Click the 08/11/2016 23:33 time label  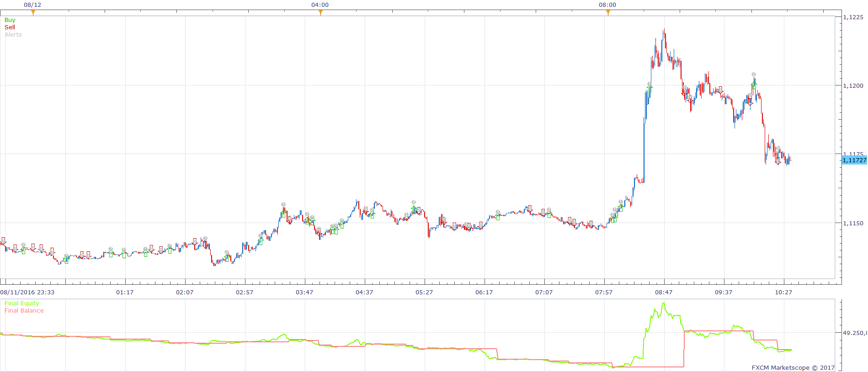pos(27,292)
